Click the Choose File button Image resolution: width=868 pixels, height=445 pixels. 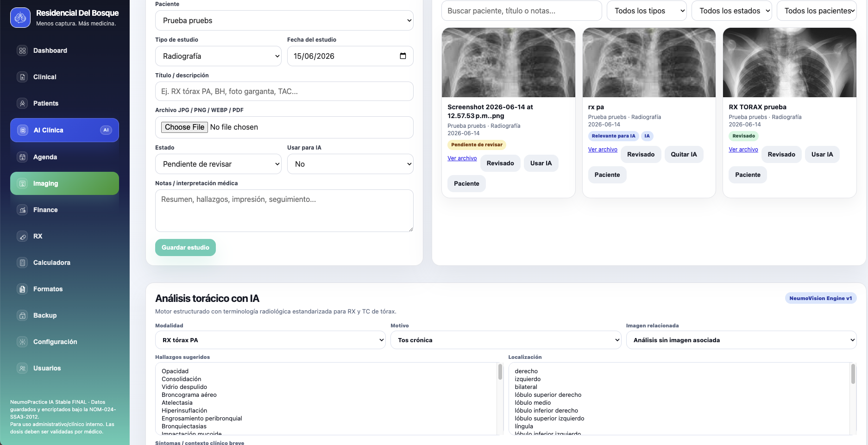184,127
